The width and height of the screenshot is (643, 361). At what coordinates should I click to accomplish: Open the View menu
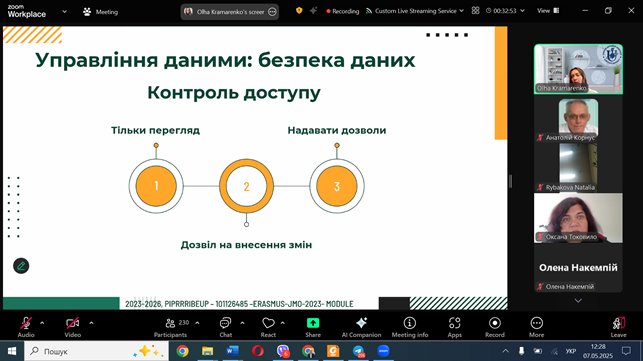point(548,11)
